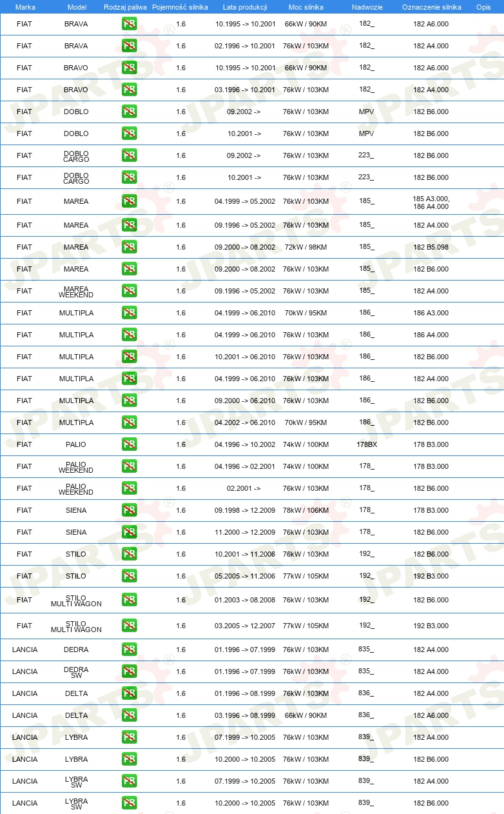Select the engine code 182 B5.098
The width and height of the screenshot is (504, 814).
[431, 247]
